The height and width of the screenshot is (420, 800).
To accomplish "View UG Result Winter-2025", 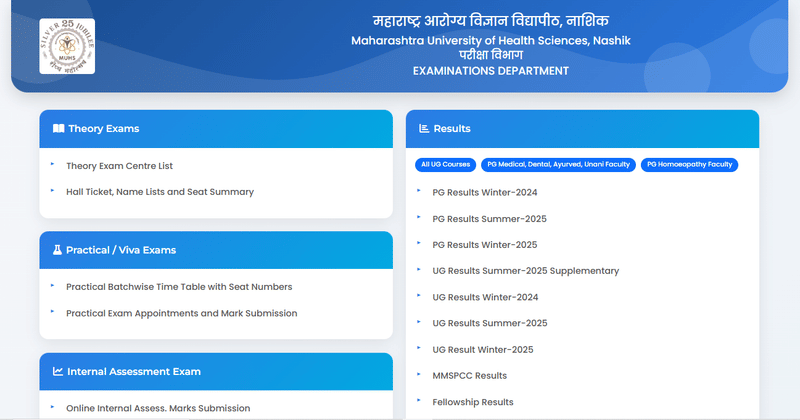I will coord(482,349).
